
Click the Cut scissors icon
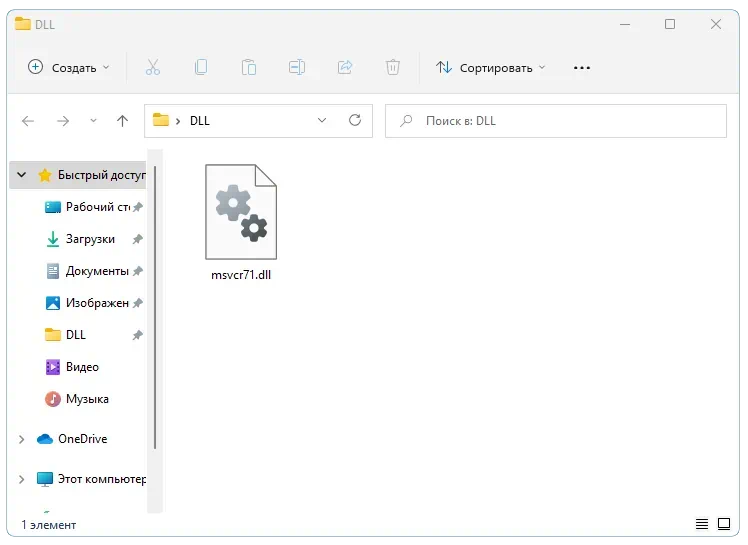point(153,67)
